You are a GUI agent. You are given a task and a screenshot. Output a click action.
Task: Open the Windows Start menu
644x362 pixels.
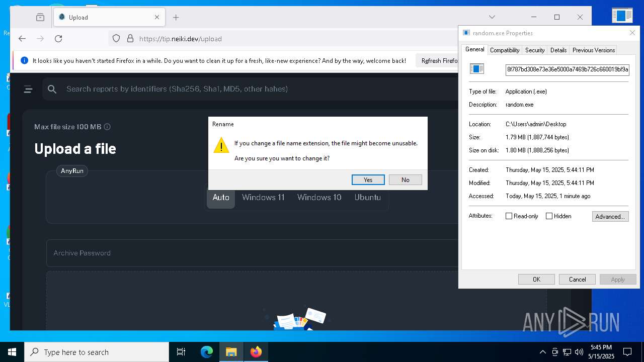pos(12,352)
